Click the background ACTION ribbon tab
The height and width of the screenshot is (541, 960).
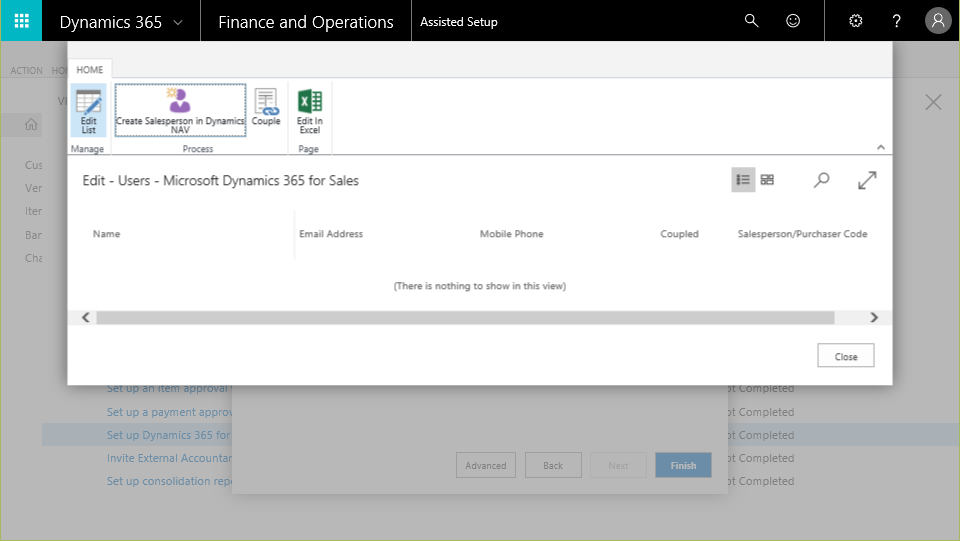(x=26, y=70)
